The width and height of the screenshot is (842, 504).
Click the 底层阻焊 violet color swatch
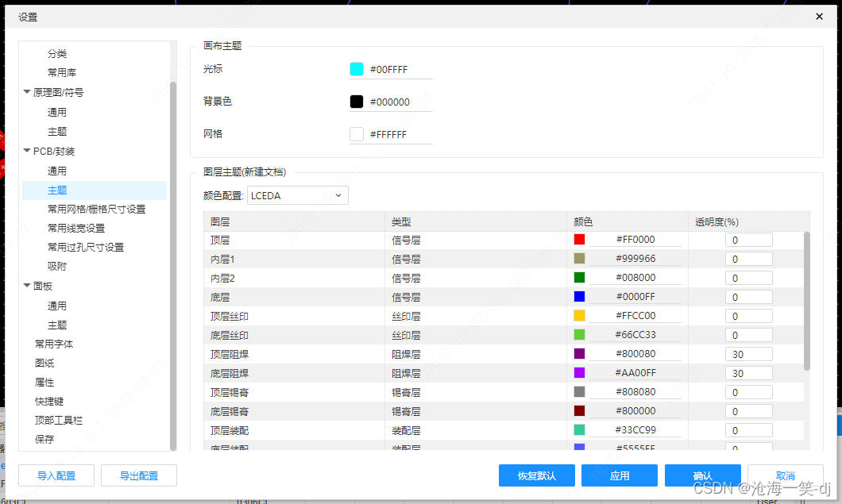pyautogui.click(x=579, y=372)
